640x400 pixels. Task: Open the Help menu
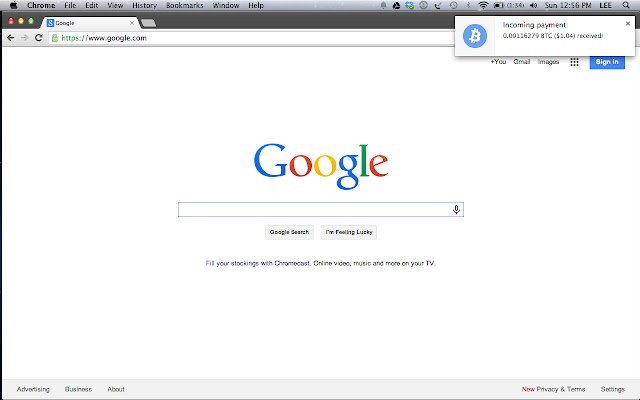(x=256, y=5)
